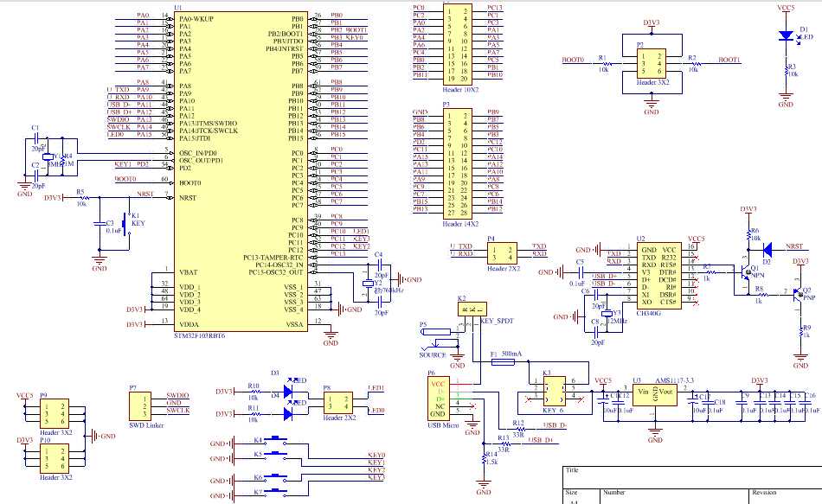Image resolution: width=822 pixels, height=504 pixels.
Task: Select the Q2 PNP transistor symbol
Action: (798, 294)
